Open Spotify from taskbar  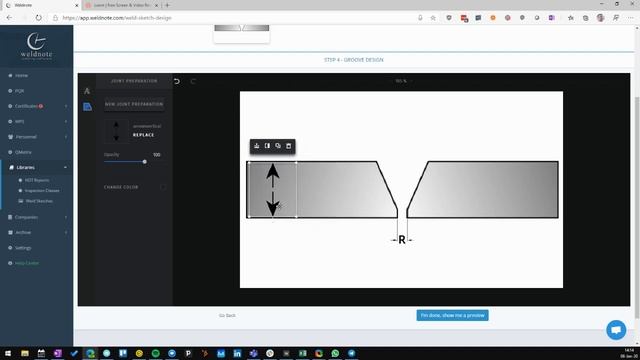coord(156,353)
